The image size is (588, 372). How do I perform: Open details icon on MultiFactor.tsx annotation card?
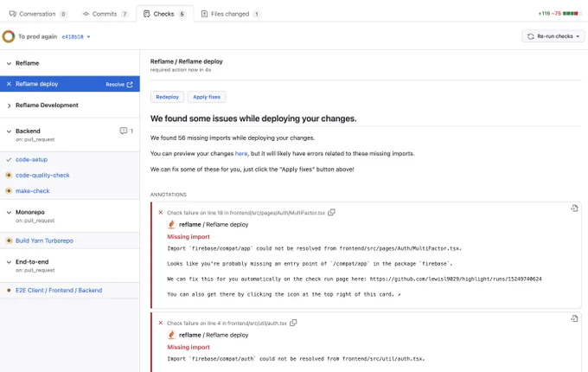(x=574, y=208)
